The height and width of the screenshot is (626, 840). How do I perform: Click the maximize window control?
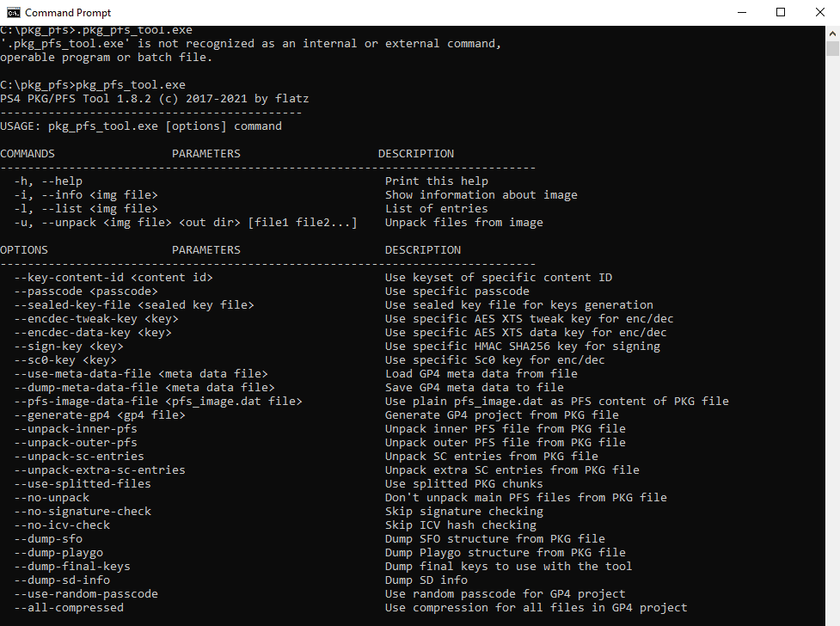point(780,12)
